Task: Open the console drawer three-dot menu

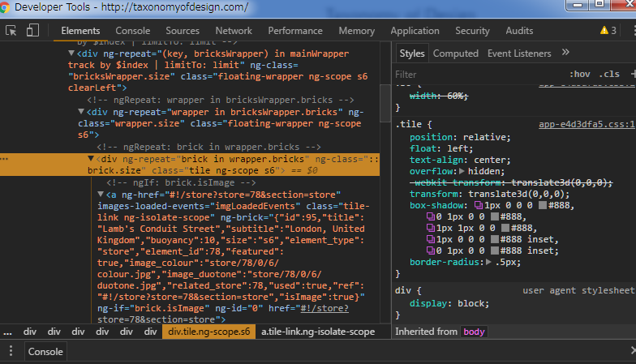Action: point(11,351)
